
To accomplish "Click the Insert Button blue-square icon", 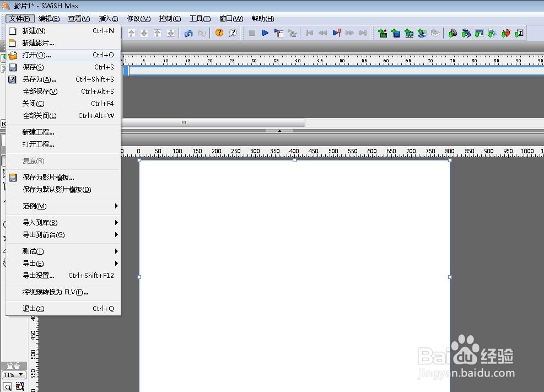I will point(396,33).
